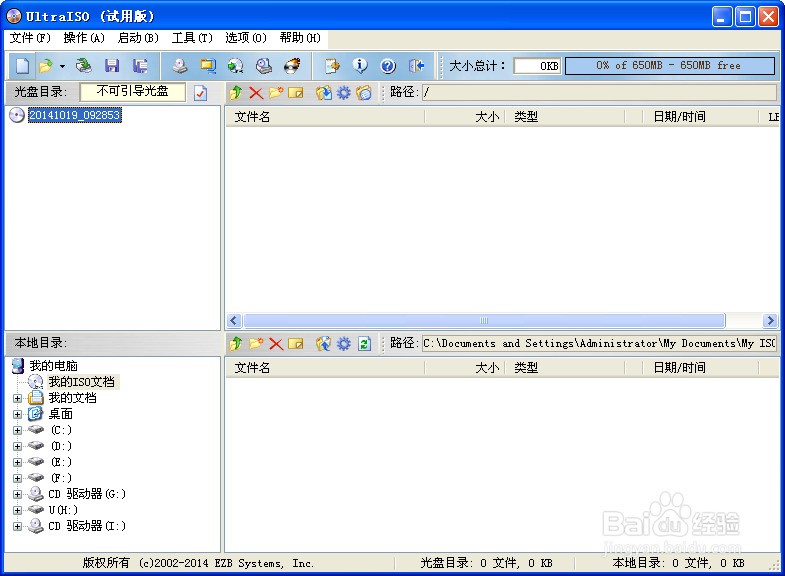Click the Make CD/DVD image icon
The height and width of the screenshot is (576, 785).
pos(180,66)
